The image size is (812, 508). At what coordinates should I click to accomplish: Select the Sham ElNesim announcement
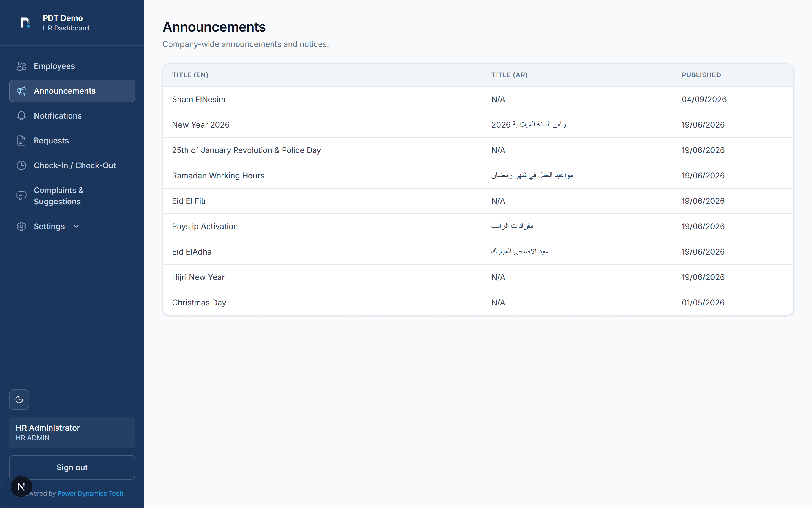tap(478, 99)
